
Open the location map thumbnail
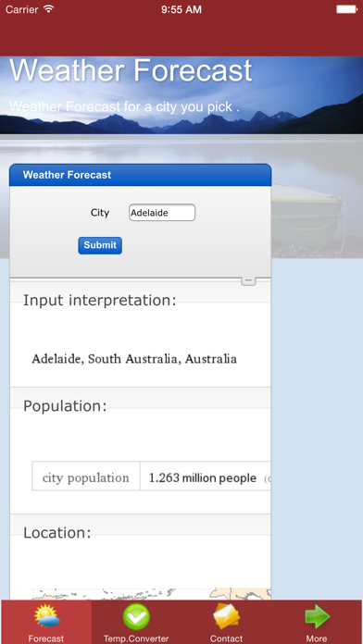pos(152,594)
